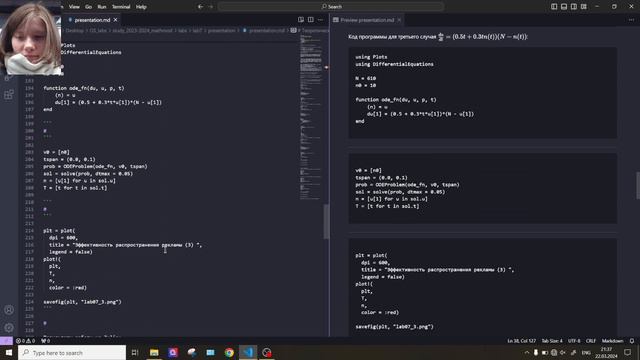This screenshot has height=360, width=640.
Task: Click the volume tray icon
Action: pyautogui.click(x=563, y=352)
